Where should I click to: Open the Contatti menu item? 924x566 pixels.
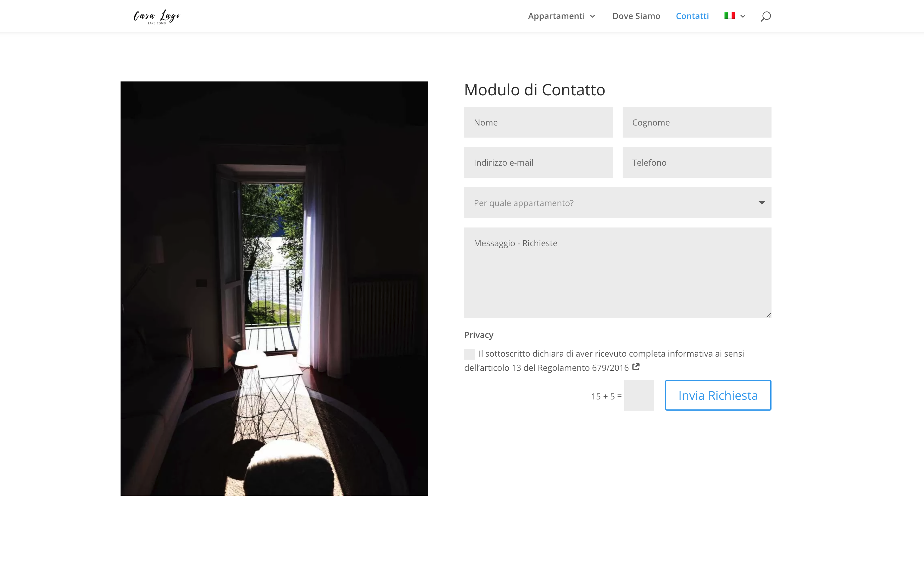[x=692, y=16]
